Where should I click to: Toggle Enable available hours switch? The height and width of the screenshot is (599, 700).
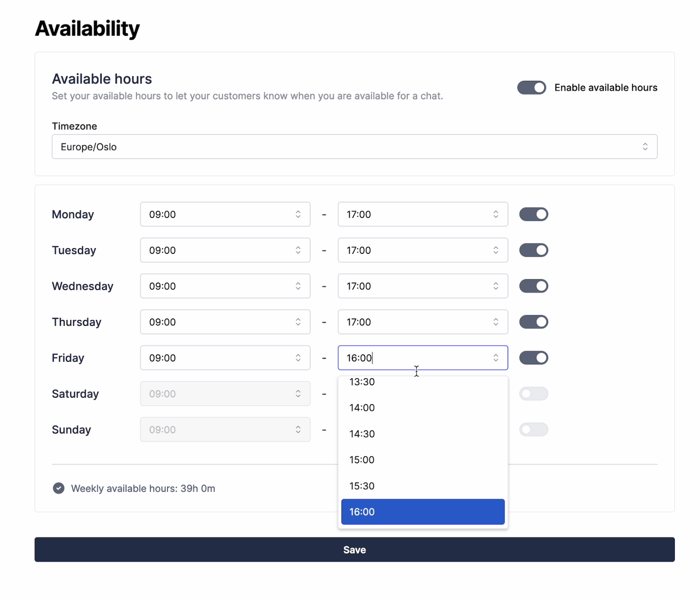pyautogui.click(x=531, y=88)
